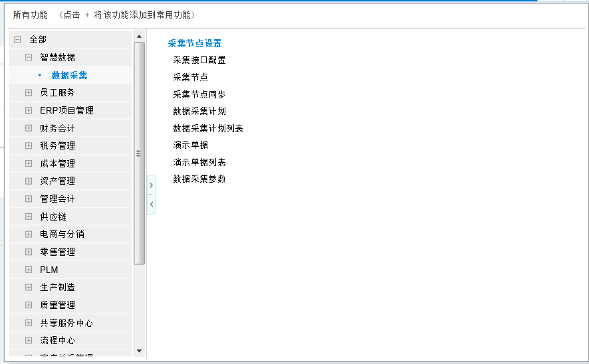
Task: Collapse the 智慧数据 tree node
Action: [29, 58]
